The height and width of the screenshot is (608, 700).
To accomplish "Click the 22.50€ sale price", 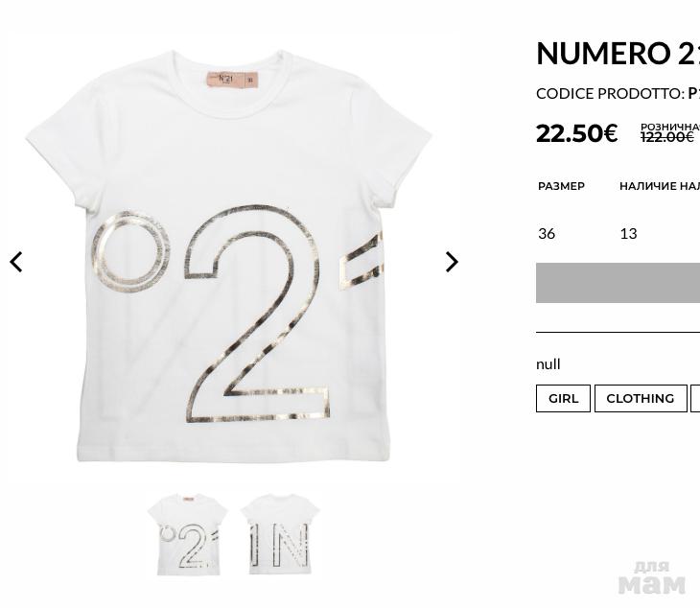I will pos(577,133).
